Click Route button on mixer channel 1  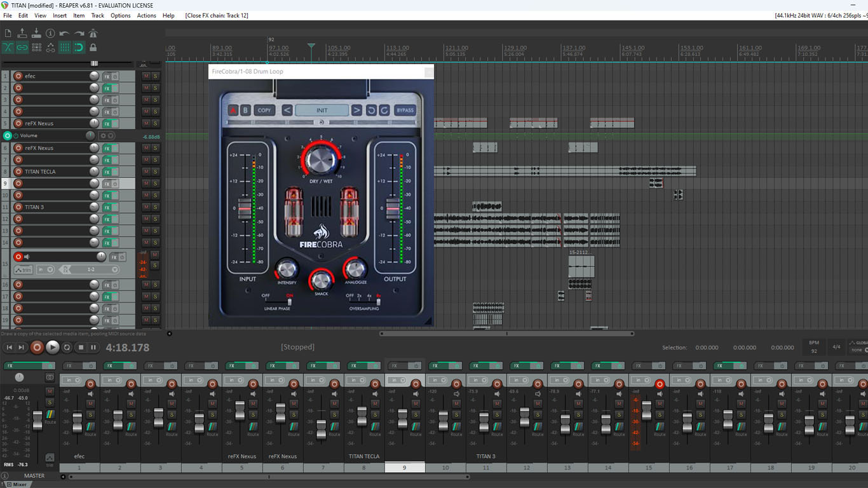coord(90,428)
